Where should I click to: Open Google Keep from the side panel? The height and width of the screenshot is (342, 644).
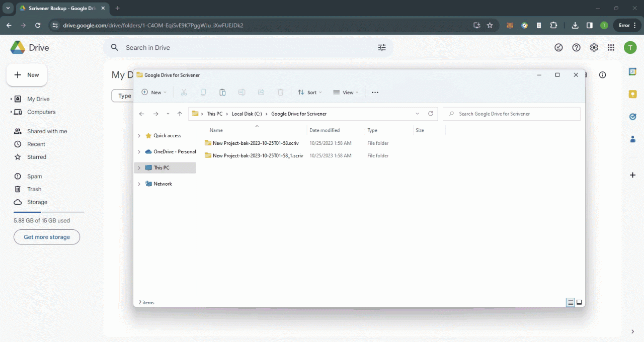[632, 94]
